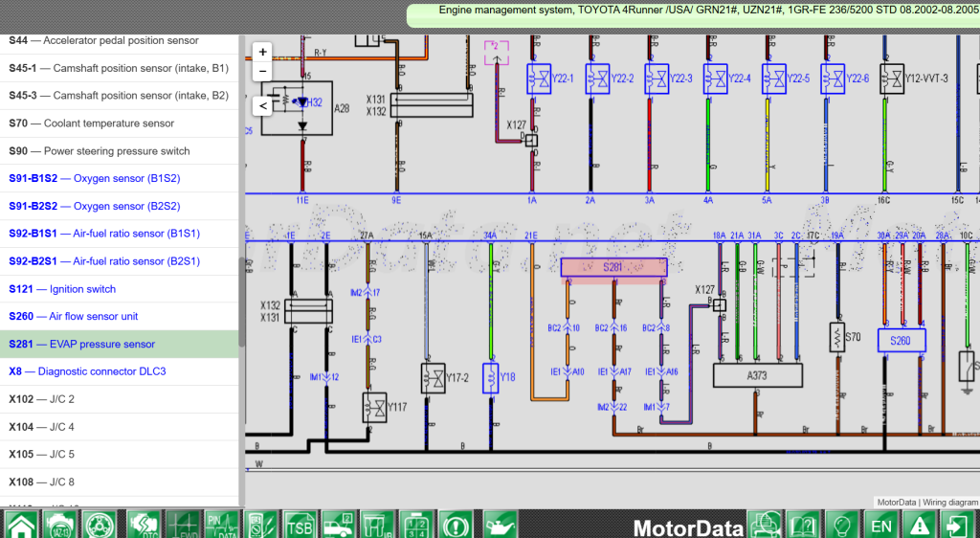This screenshot has width=980, height=538.
Task: Collapse the component list sidebar arrow
Action: (262, 105)
